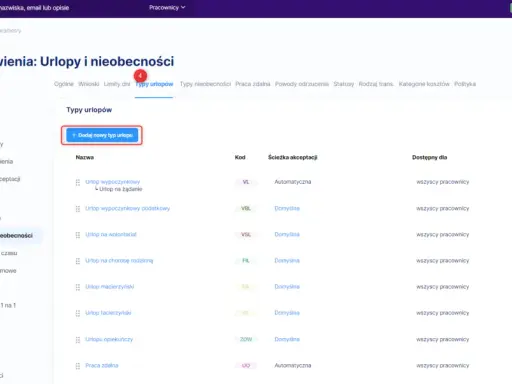Viewport: 512px width, 384px height.
Task: Open the Praca zdalna leave type link
Action: click(x=102, y=365)
